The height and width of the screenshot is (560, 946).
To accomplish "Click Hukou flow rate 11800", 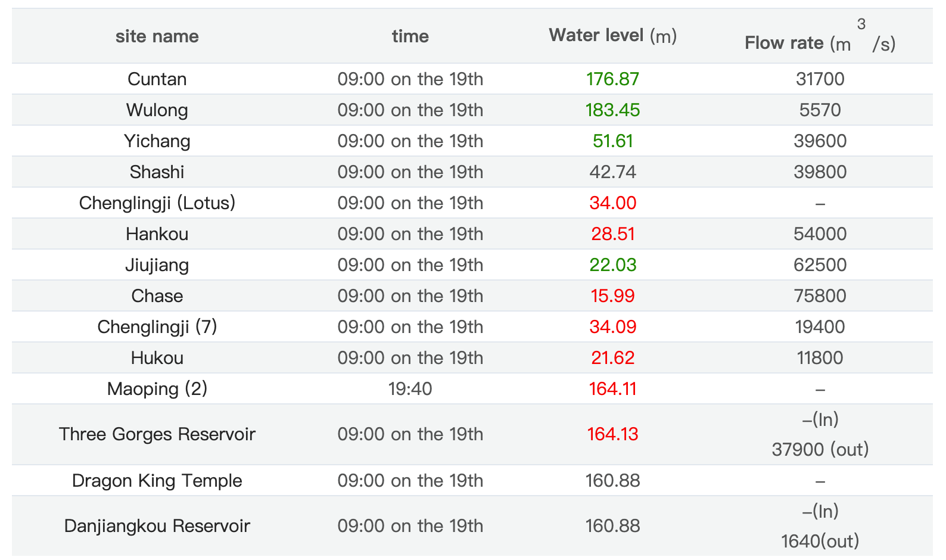I will point(820,358).
